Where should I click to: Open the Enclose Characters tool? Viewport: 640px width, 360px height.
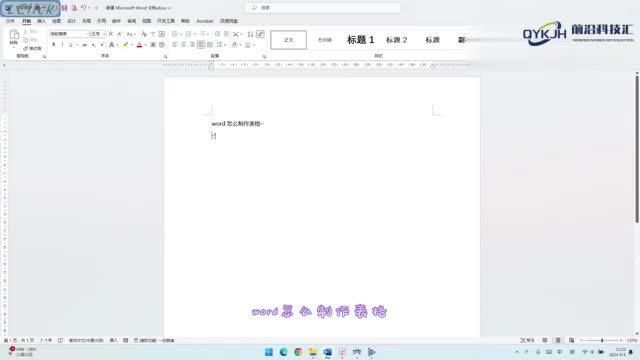[x=162, y=44]
